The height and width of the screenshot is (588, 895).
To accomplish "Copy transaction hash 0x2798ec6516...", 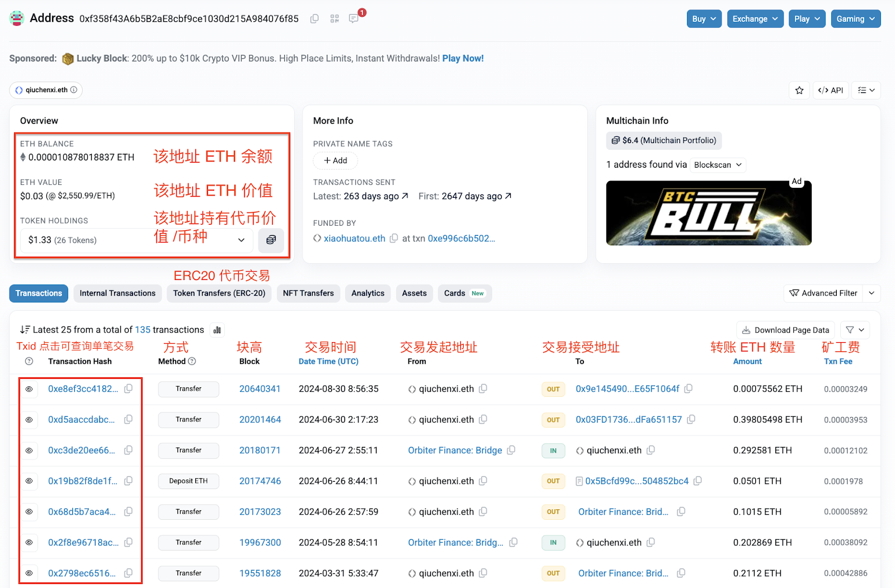I will click(128, 573).
